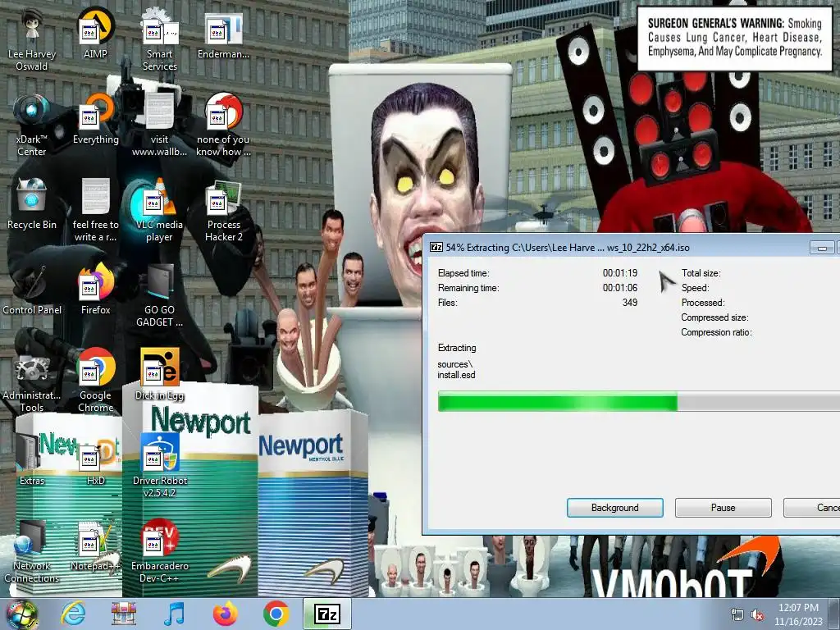
Task: Open the AIMP desktop shortcut
Action: [95, 34]
